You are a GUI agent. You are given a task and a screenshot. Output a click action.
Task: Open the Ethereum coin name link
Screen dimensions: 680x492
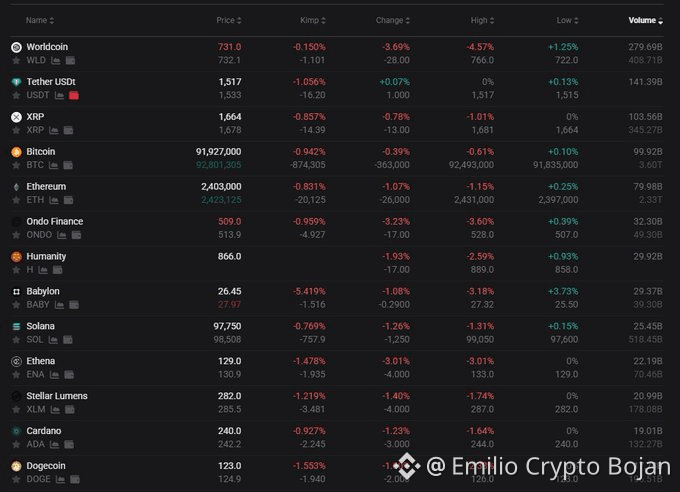[x=46, y=187]
